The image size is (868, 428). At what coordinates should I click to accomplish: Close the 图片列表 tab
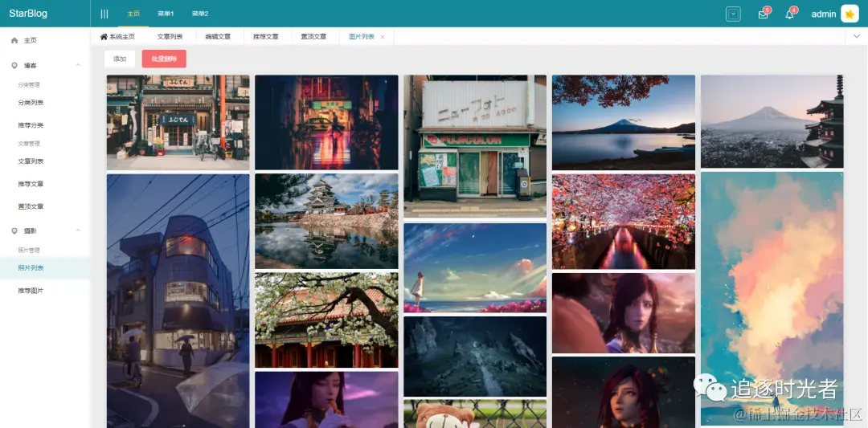(x=383, y=37)
